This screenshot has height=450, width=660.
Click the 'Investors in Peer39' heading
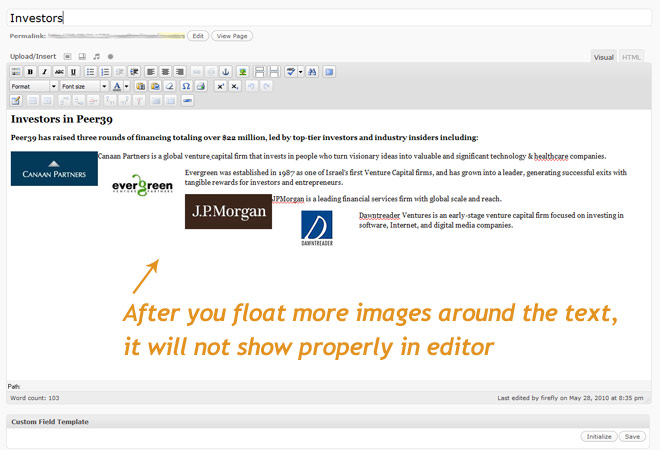tap(62, 119)
